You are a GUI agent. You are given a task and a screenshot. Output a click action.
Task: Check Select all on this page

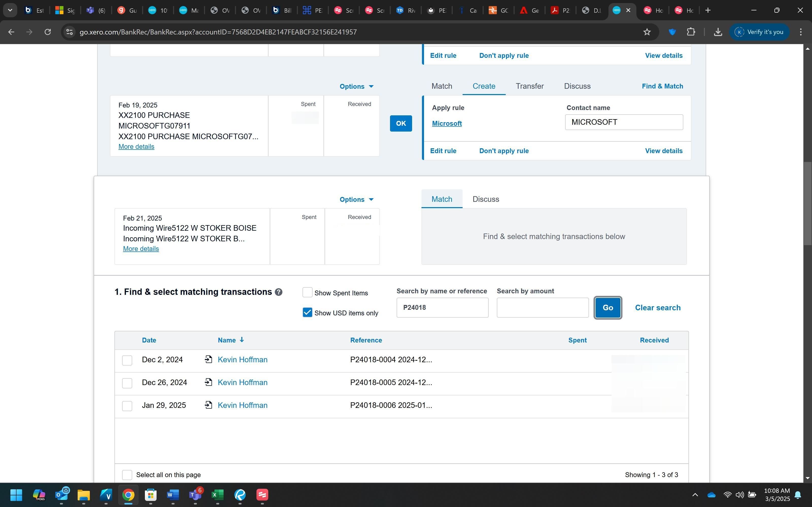[x=127, y=475]
